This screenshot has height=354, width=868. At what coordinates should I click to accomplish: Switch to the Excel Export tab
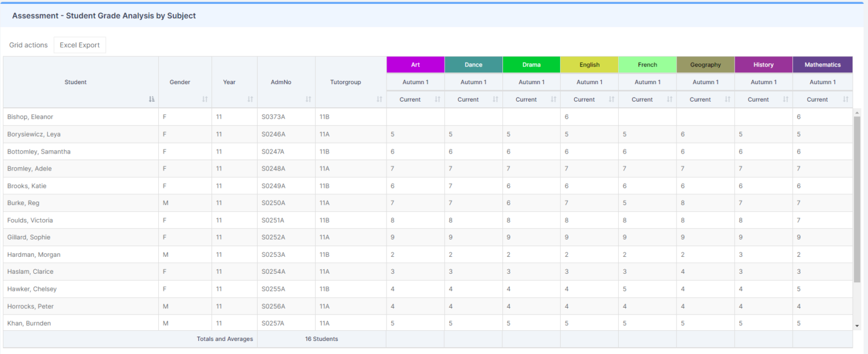tap(80, 45)
